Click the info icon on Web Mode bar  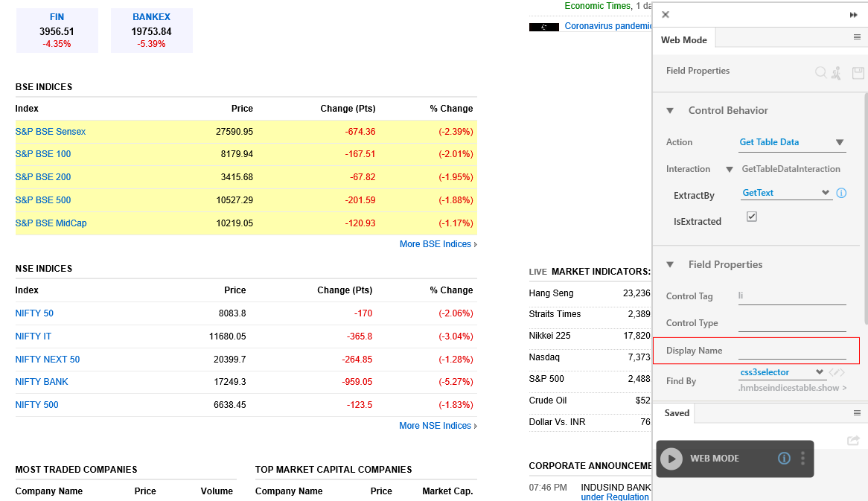point(784,459)
